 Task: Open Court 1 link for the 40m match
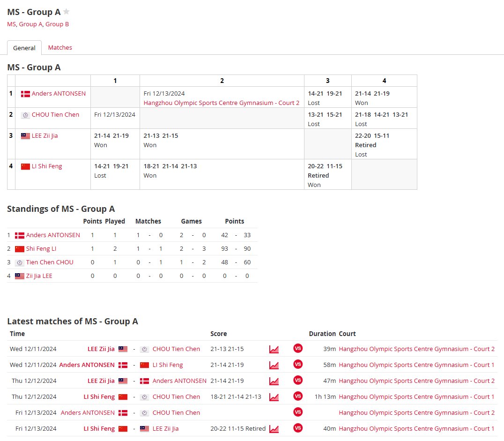416,429
